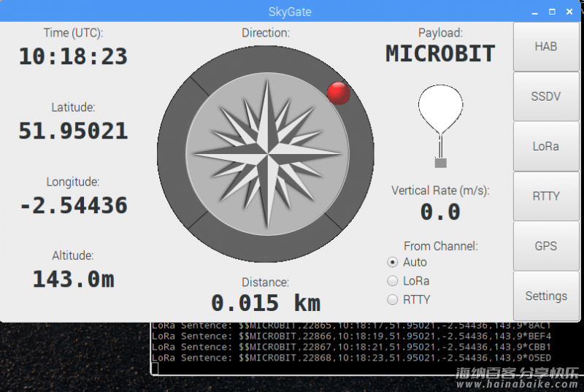This screenshot has width=584, height=392.
Task: Click the latitude value 51.95021
Action: (74, 131)
